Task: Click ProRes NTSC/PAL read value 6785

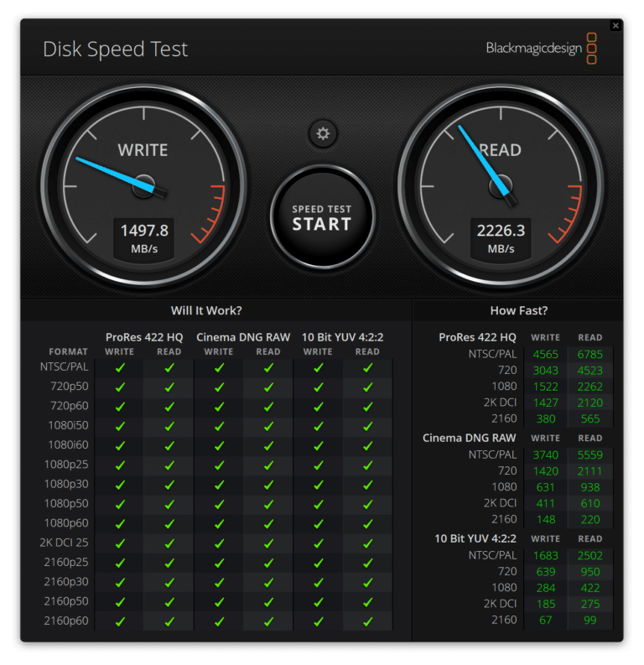Action: coord(589,354)
